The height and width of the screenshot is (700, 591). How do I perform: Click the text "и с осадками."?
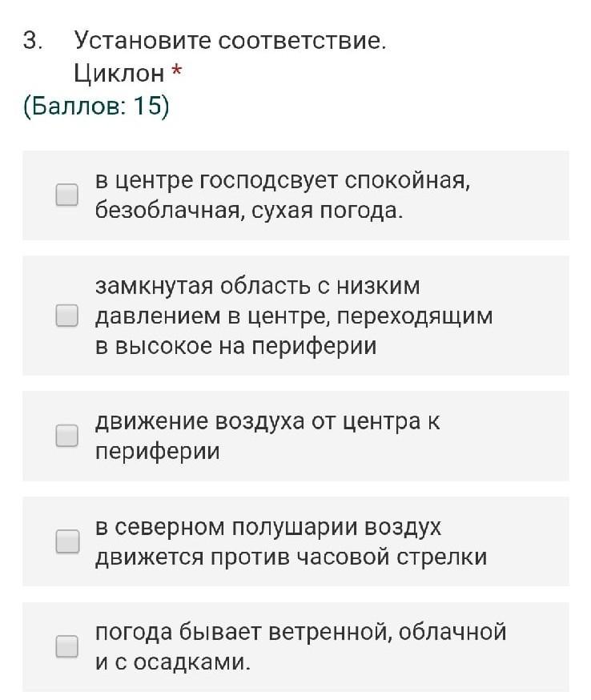click(173, 662)
